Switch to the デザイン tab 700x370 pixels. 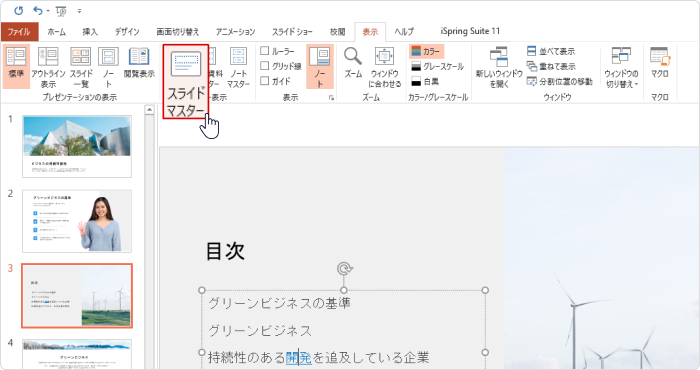click(x=127, y=32)
